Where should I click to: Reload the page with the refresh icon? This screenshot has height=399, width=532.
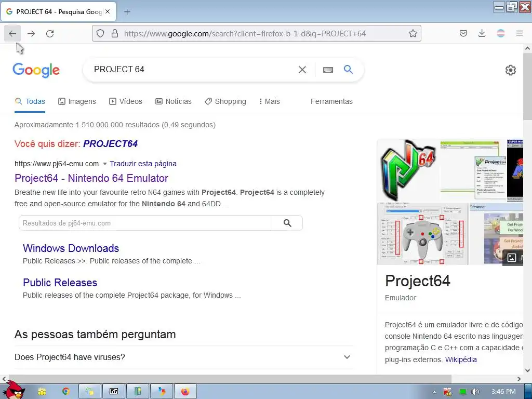click(x=50, y=34)
